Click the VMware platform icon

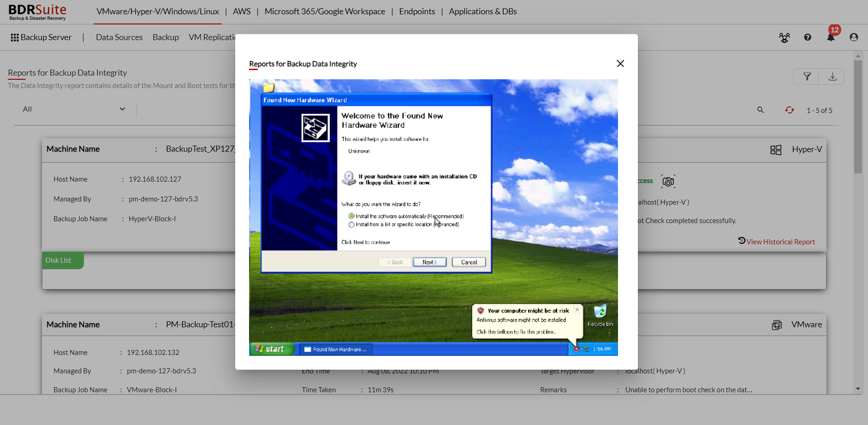coord(777,325)
